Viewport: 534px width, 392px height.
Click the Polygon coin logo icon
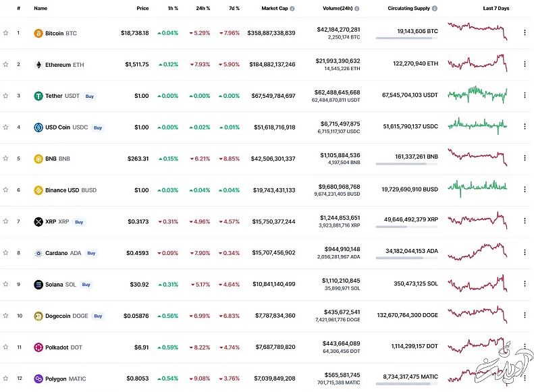point(38,379)
